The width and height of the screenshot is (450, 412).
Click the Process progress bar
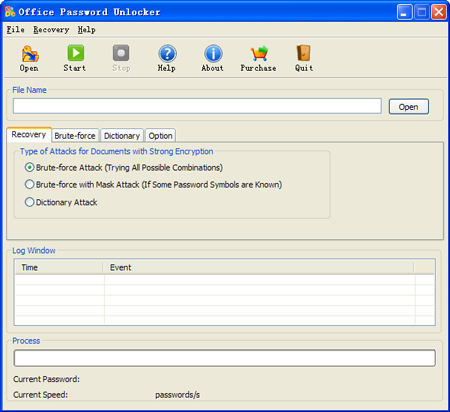point(225,358)
